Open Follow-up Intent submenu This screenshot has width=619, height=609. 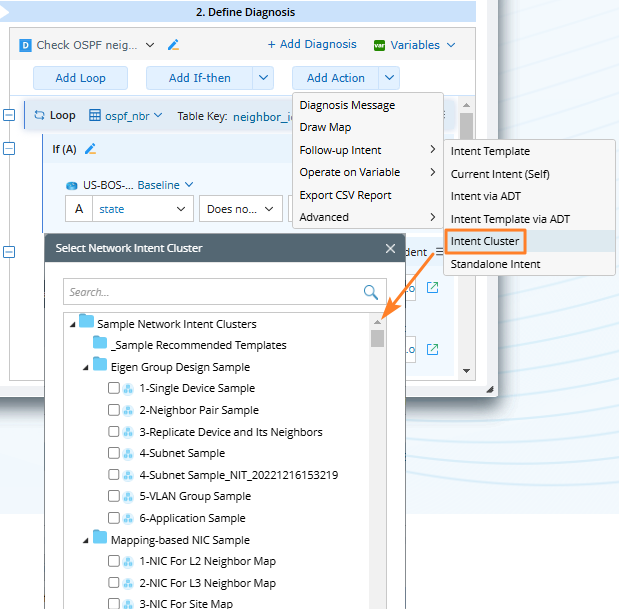coord(368,150)
